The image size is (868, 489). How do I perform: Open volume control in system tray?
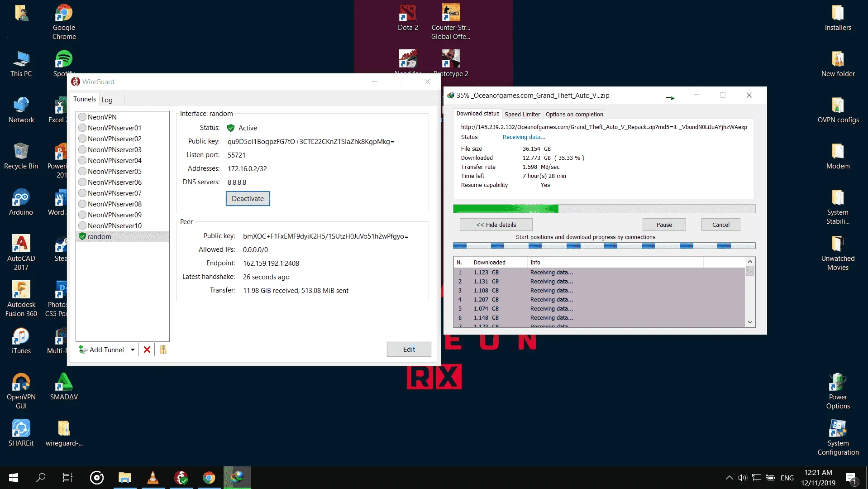coord(742,478)
